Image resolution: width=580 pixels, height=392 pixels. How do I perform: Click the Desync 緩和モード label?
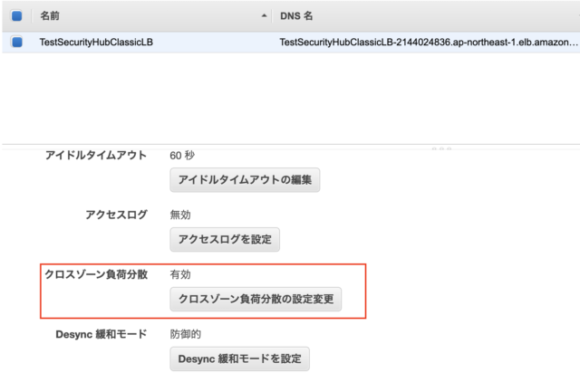click(x=101, y=334)
